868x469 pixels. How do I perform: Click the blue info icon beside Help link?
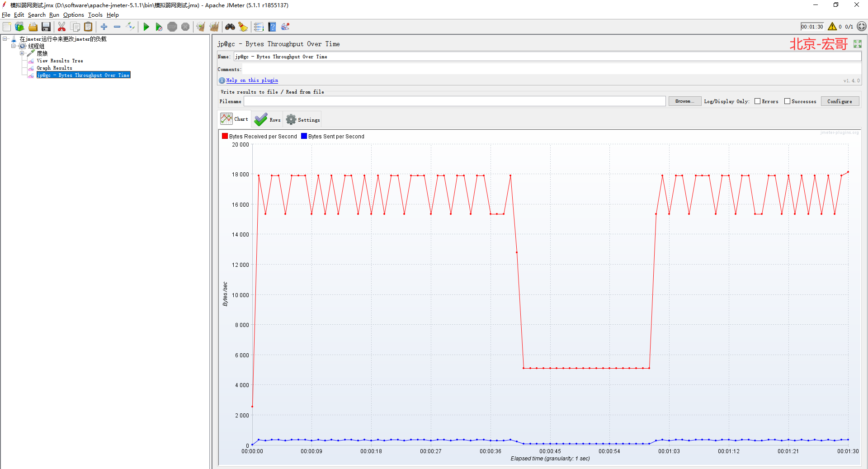[222, 81]
